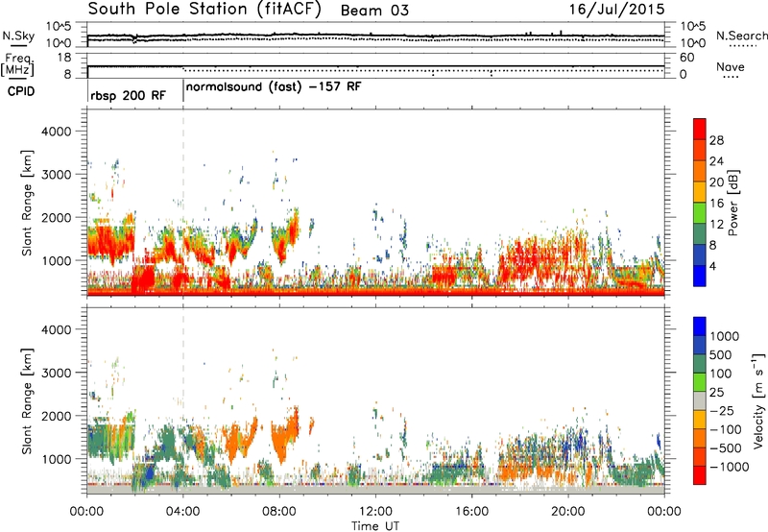Click the '16:00' time axis label

pos(471,512)
